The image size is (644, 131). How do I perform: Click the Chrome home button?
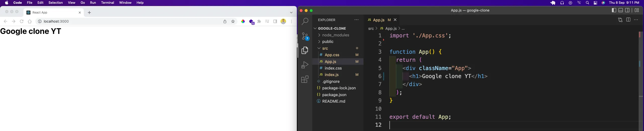tap(30, 22)
